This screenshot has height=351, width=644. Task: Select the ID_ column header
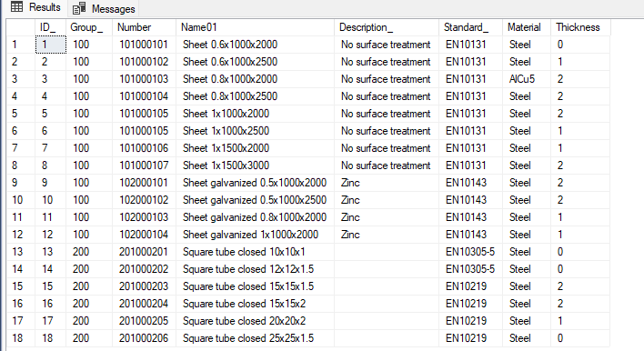(x=51, y=27)
